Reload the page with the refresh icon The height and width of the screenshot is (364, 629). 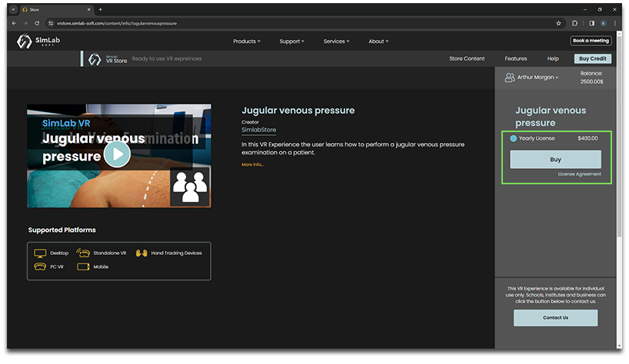[37, 23]
